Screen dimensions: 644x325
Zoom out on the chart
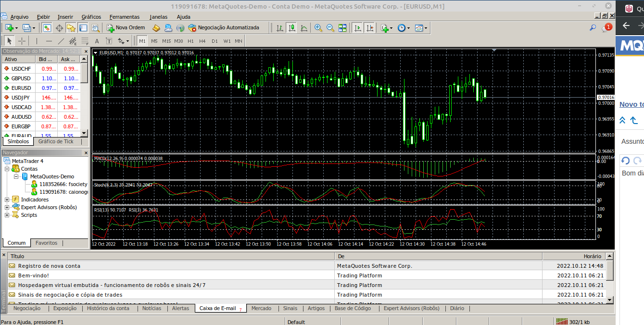[330, 28]
